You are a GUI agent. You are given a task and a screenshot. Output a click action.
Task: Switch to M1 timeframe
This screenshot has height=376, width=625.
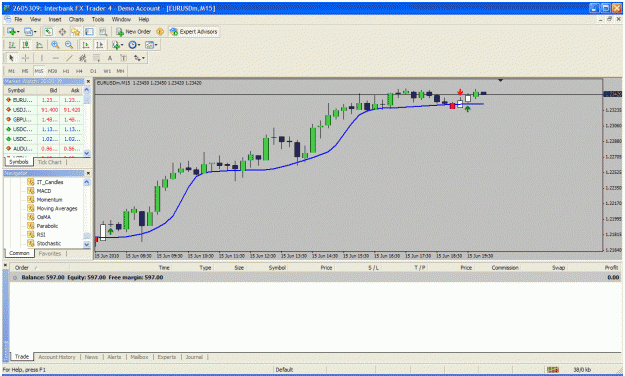(x=11, y=71)
